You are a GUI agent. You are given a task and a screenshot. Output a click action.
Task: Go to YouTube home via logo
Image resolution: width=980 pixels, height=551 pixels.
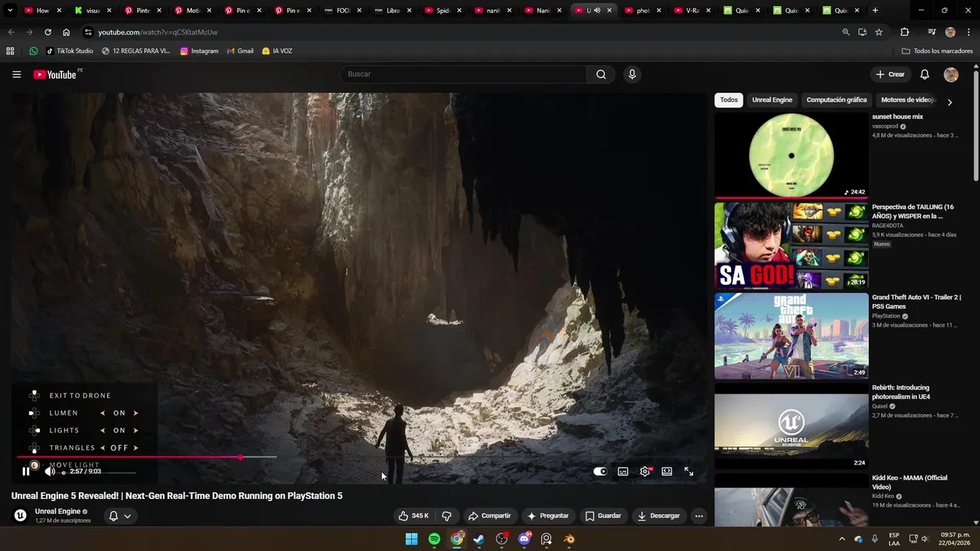click(55, 74)
